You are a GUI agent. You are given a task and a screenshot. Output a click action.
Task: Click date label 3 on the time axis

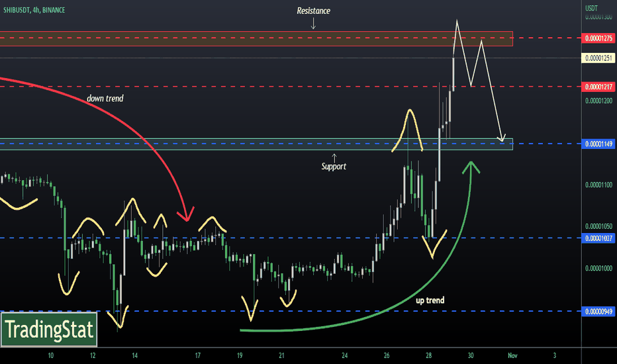(554, 355)
